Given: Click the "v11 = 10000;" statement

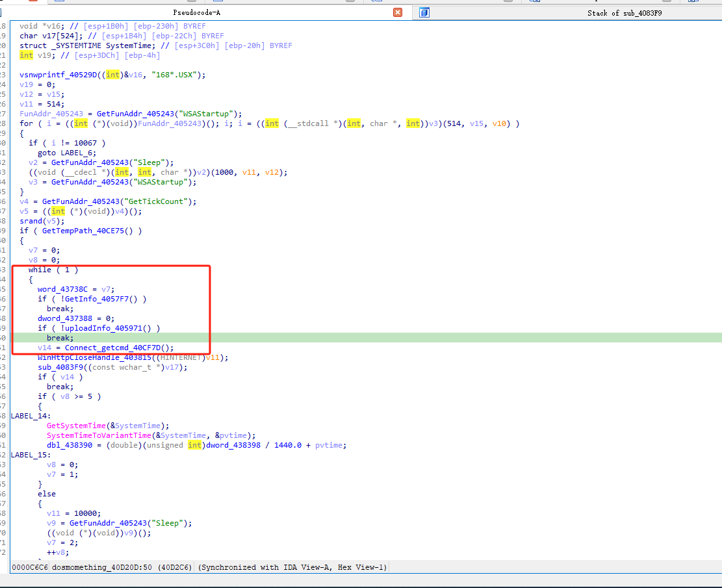Looking at the screenshot, I should point(73,513).
